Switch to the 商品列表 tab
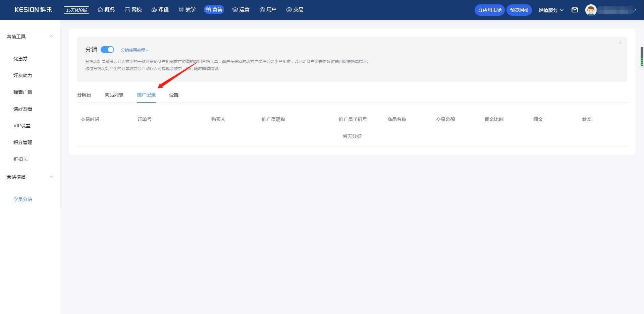This screenshot has width=644, height=314. pyautogui.click(x=114, y=95)
